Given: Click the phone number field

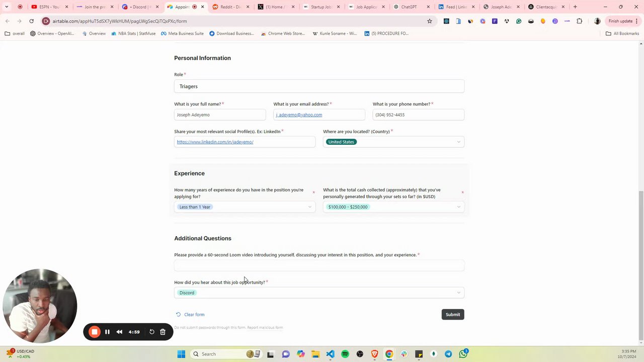Looking at the screenshot, I should click(419, 115).
